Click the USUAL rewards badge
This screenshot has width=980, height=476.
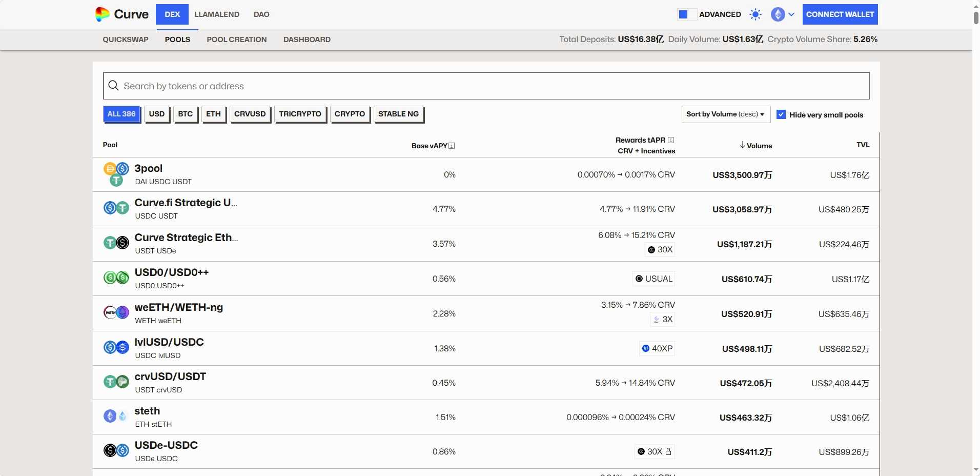point(654,279)
